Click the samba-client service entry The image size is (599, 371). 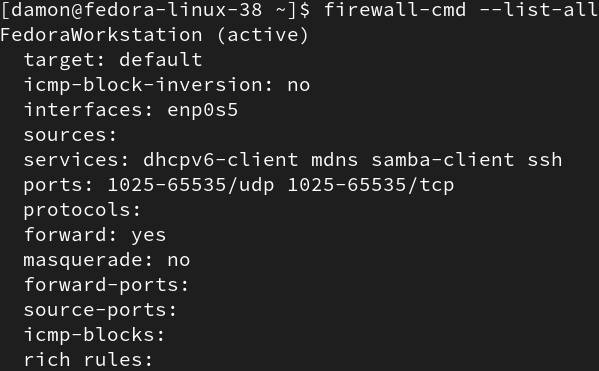(442, 160)
